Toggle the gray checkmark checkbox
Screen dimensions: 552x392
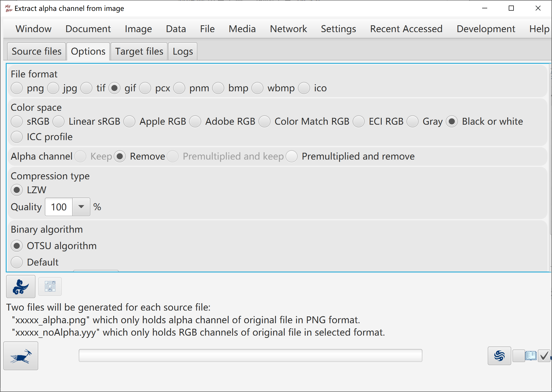click(544, 356)
